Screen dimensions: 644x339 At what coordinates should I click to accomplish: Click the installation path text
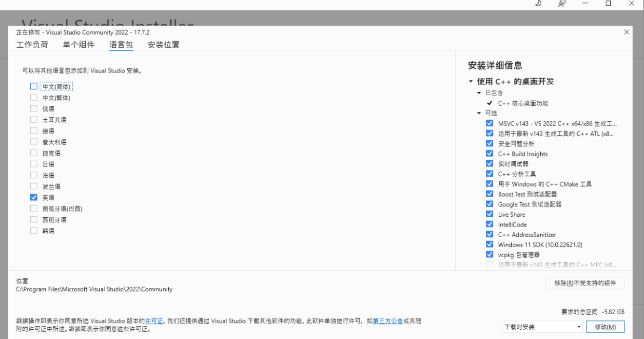point(95,289)
